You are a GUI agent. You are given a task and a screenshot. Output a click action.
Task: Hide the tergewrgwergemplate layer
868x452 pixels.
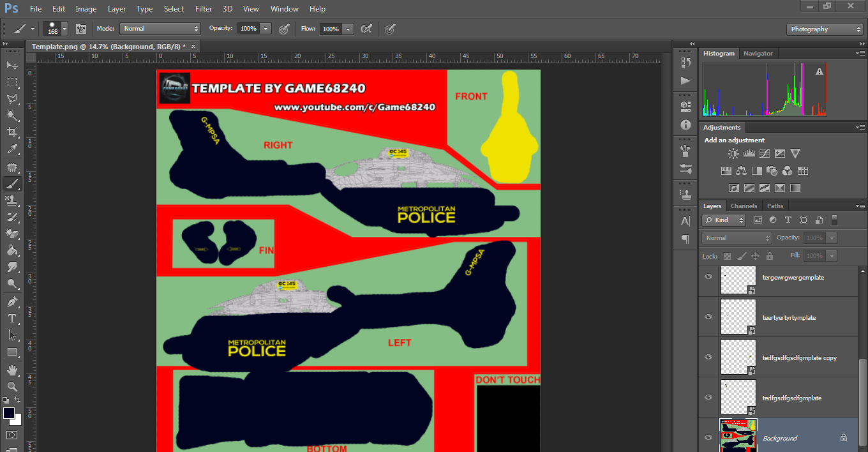click(708, 276)
